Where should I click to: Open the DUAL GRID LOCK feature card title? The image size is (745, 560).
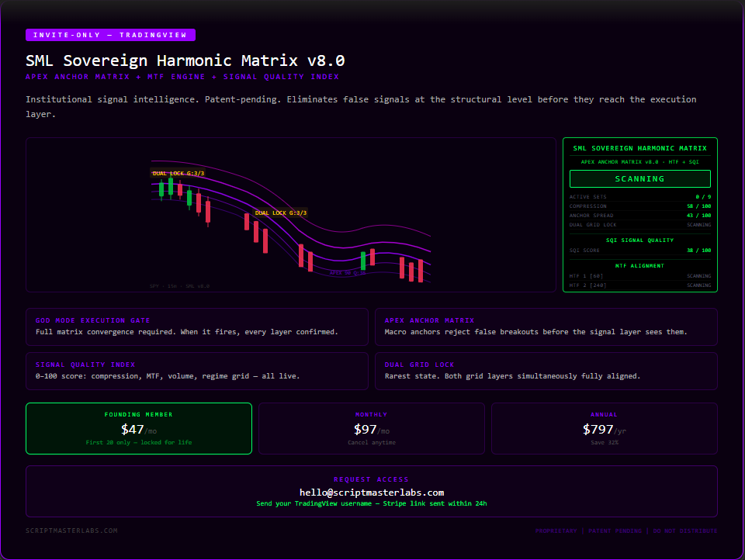coord(420,365)
